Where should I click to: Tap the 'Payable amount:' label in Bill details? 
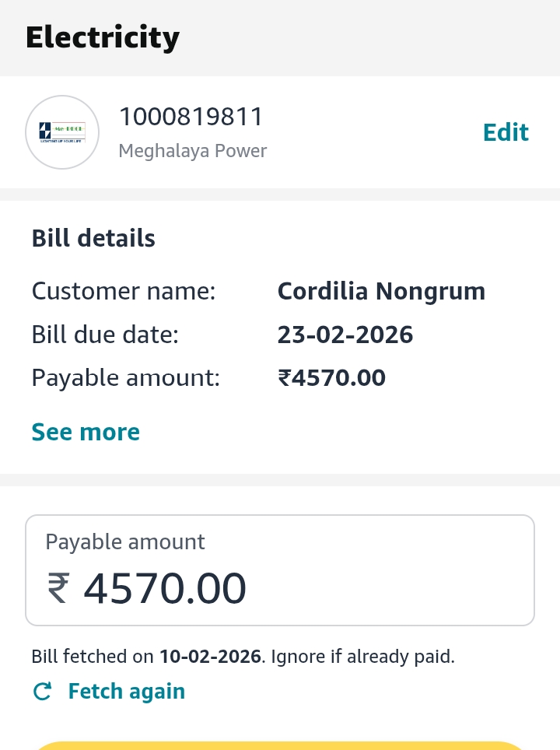pos(125,378)
